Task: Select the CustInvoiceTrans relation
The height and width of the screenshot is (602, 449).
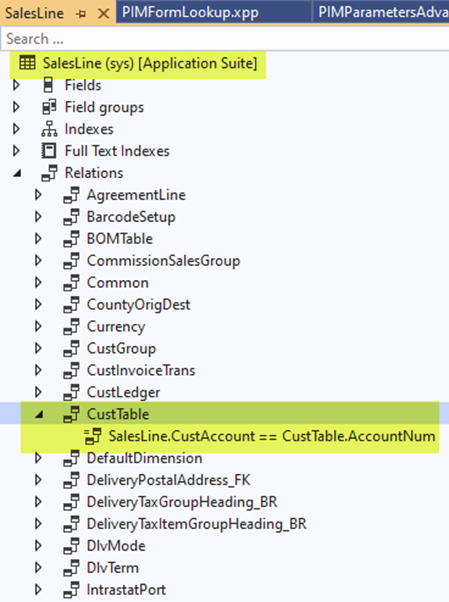Action: (141, 370)
